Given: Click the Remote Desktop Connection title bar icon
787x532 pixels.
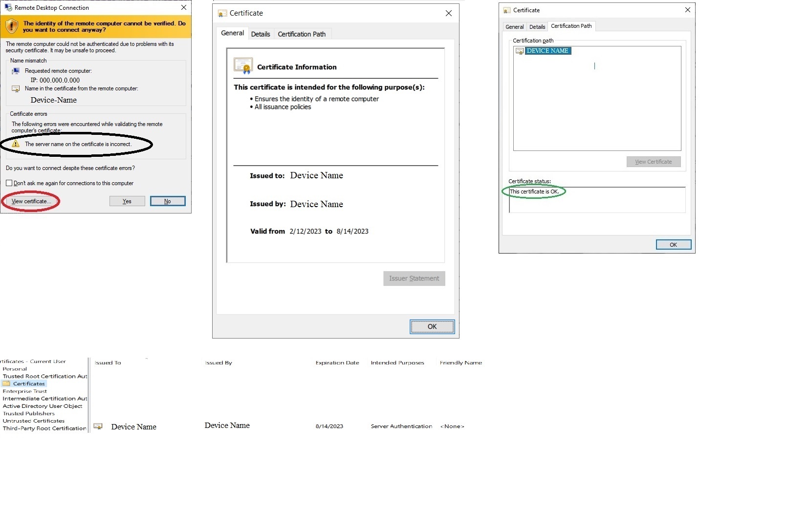Looking at the screenshot, I should 8,7.
